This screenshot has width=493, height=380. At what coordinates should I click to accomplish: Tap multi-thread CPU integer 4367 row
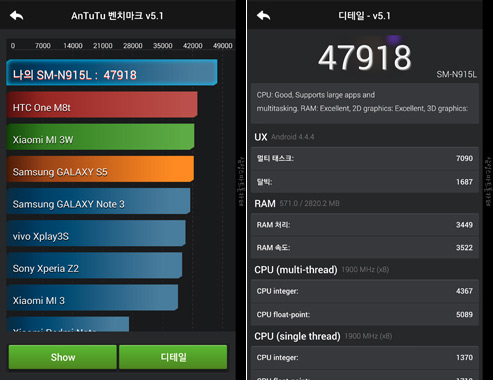[365, 291]
